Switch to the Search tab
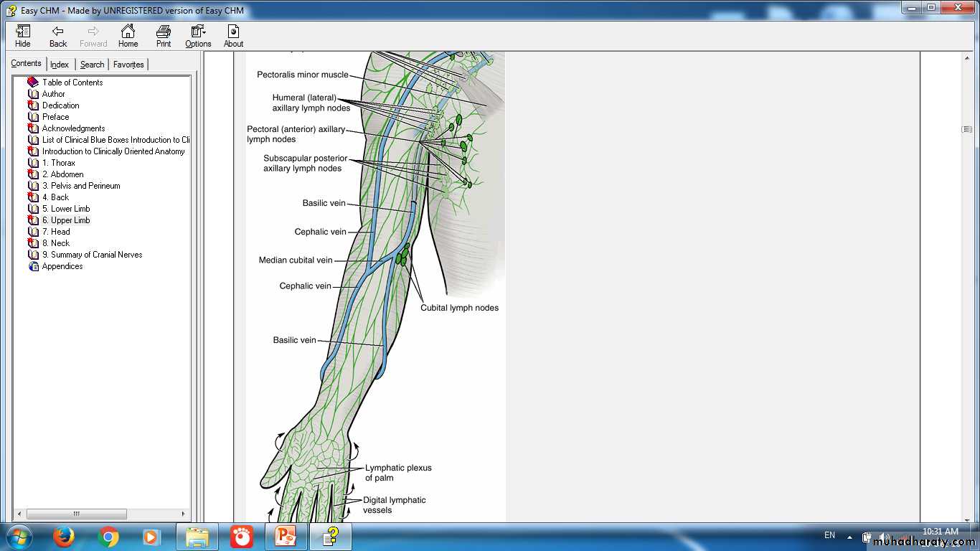Image resolution: width=980 pixels, height=551 pixels. (x=92, y=65)
